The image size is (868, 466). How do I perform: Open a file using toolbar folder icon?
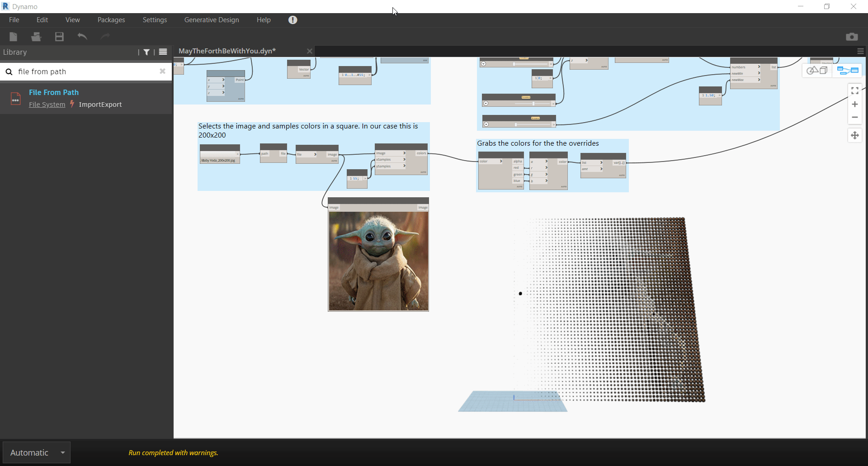tap(36, 37)
